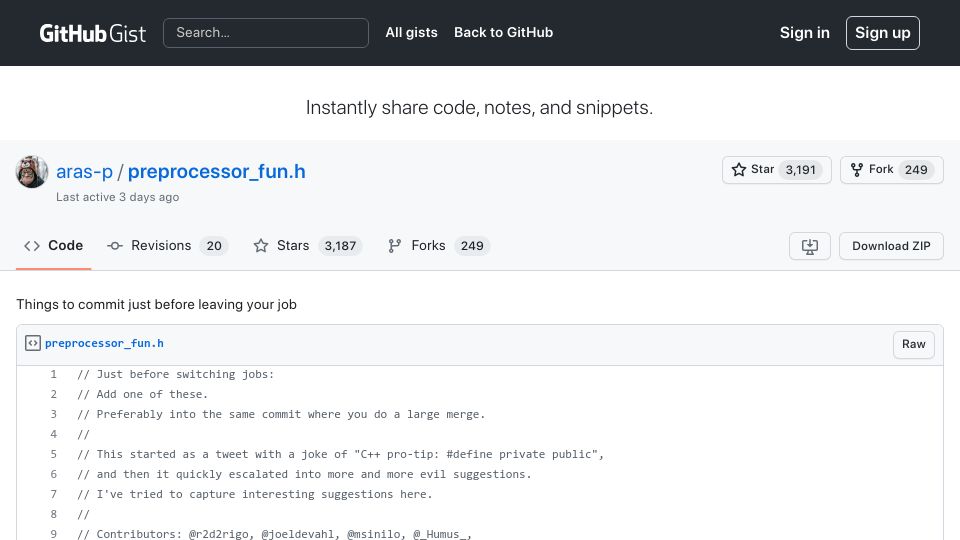Click the file code icon beside preprocessor_fun.h
Image resolution: width=960 pixels, height=540 pixels.
coord(33,343)
